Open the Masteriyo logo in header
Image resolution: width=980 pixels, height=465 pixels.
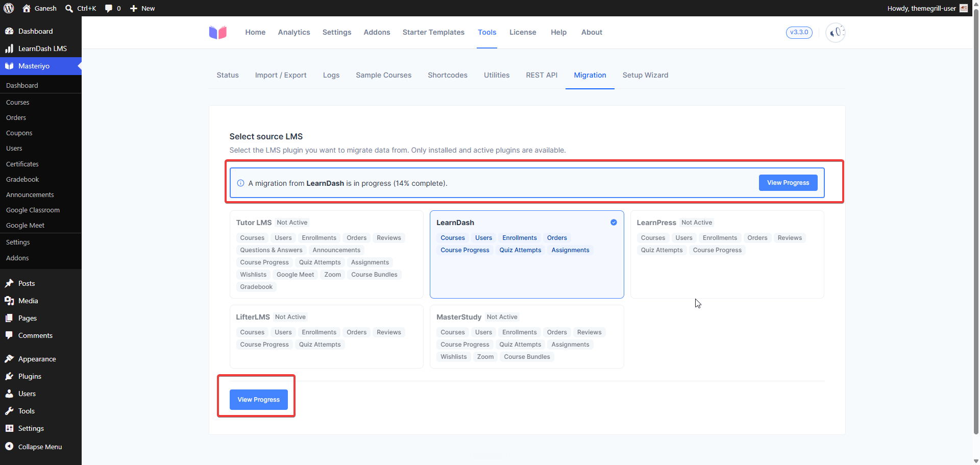218,32
